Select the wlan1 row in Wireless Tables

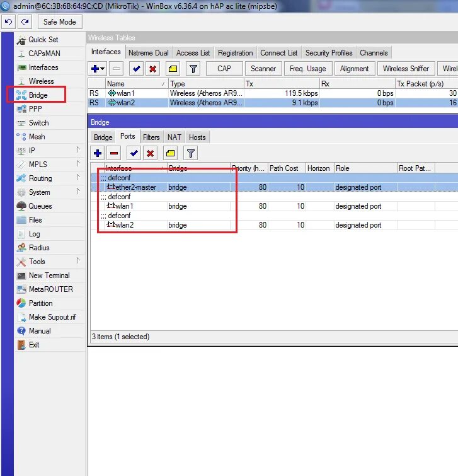point(273,93)
